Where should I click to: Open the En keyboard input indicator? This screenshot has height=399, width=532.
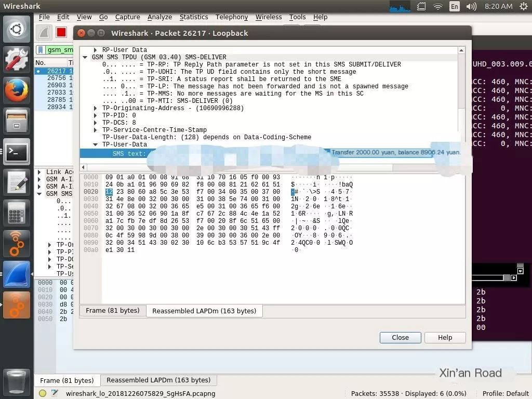point(454,6)
